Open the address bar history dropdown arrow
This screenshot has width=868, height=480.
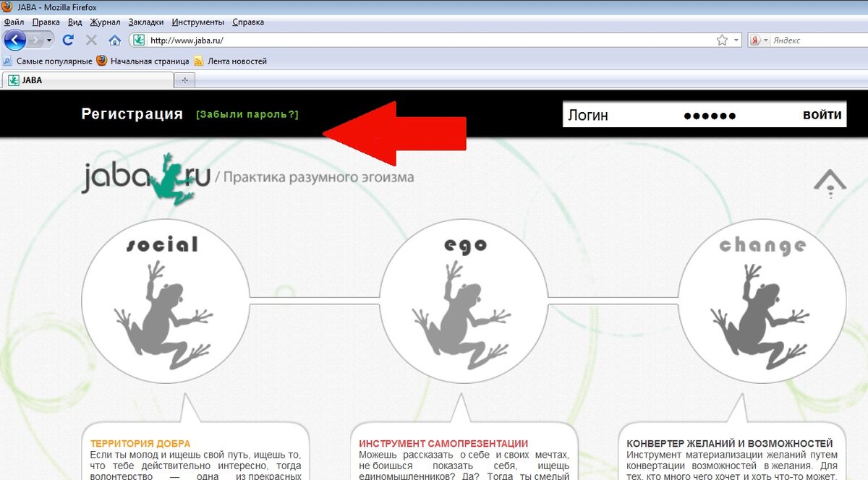point(736,40)
